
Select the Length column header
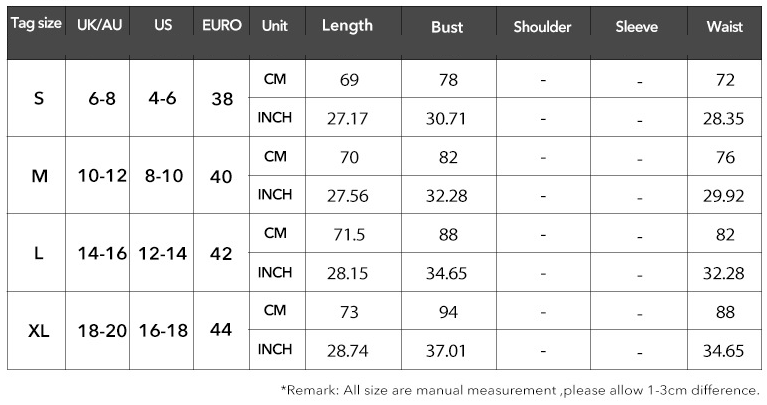click(347, 26)
